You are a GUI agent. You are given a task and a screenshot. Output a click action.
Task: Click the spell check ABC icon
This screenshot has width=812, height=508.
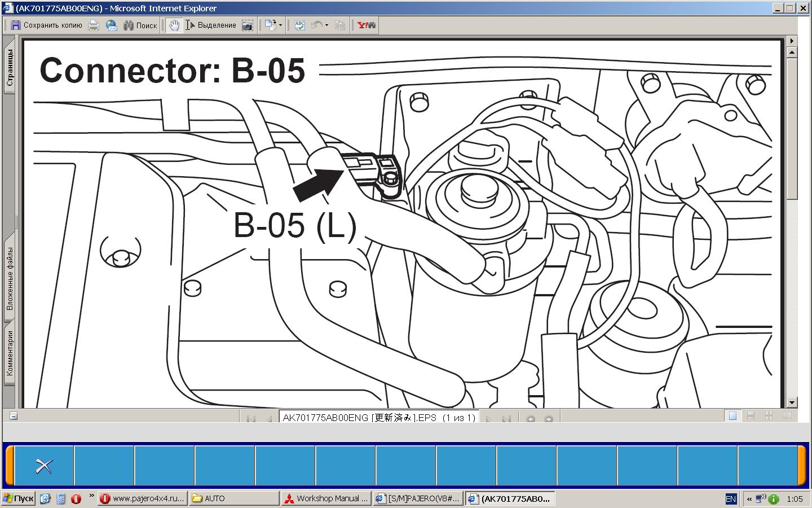[x=299, y=25]
